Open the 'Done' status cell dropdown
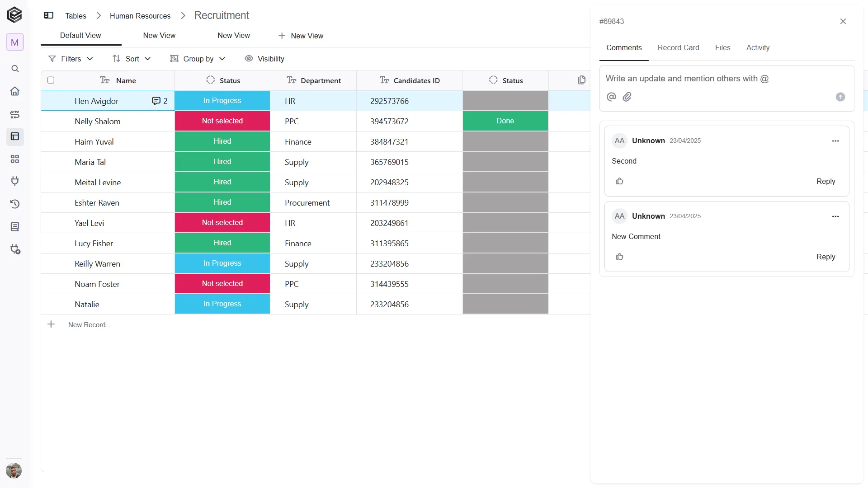This screenshot has height=488, width=868. [x=505, y=121]
